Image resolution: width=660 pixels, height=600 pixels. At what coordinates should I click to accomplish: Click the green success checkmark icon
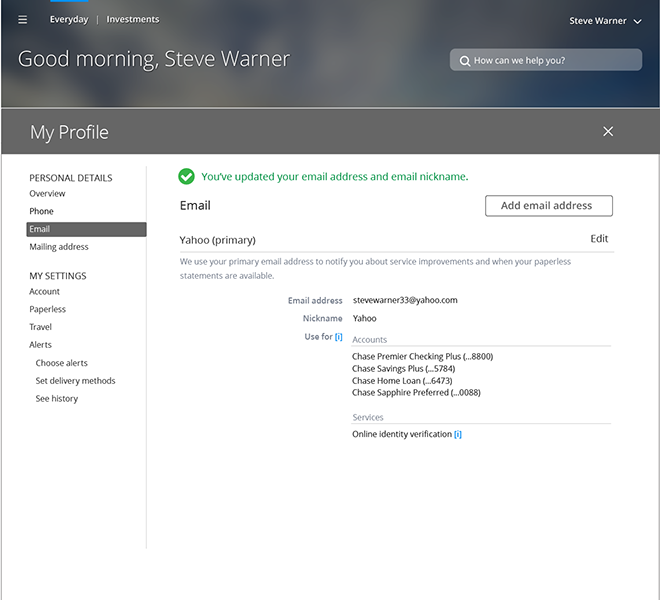tap(186, 176)
